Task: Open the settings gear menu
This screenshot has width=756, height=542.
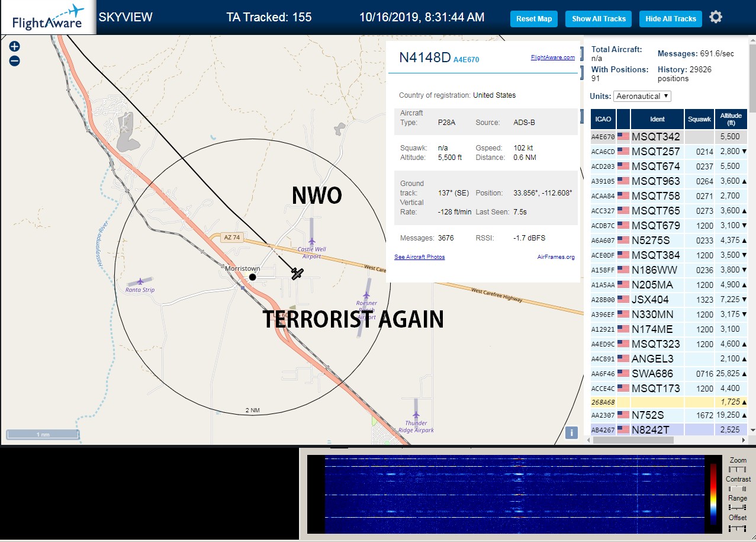Action: click(716, 17)
